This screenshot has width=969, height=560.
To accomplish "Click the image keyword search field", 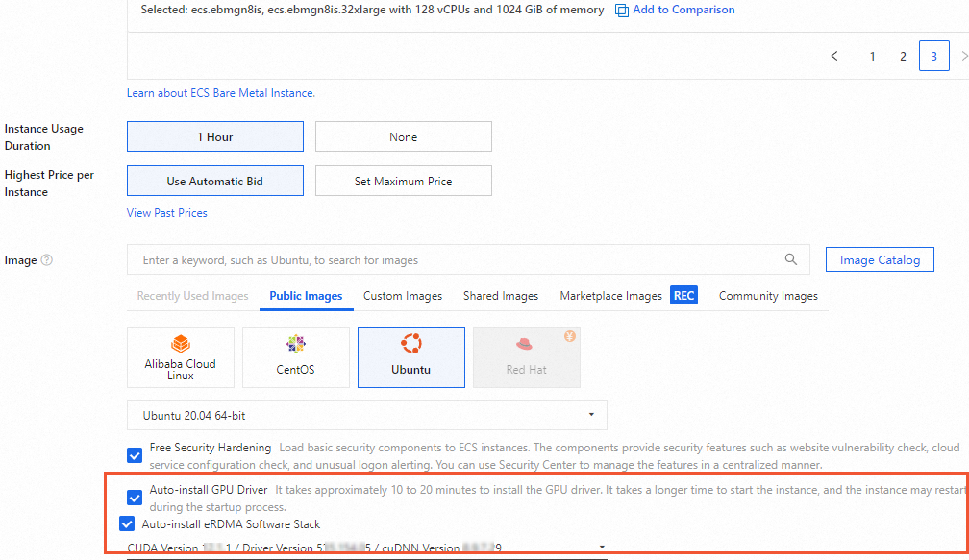I will click(x=433, y=259).
